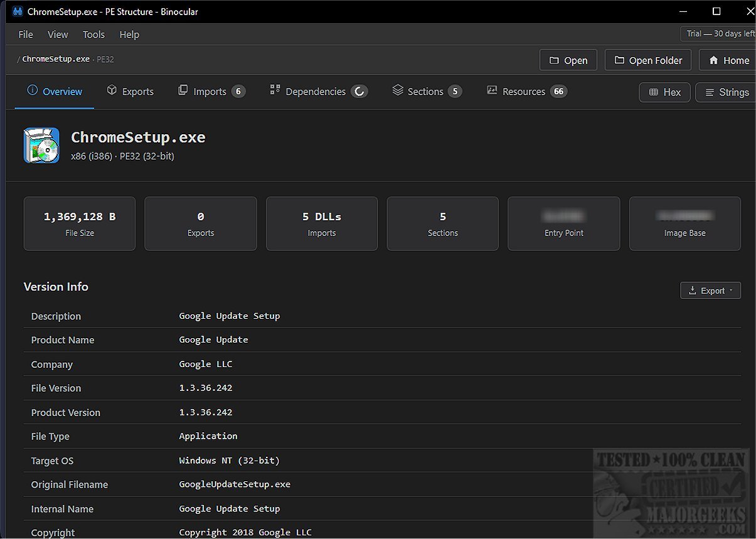Screen dimensions: 756x539
Task: Open the View menu
Action: tap(58, 35)
